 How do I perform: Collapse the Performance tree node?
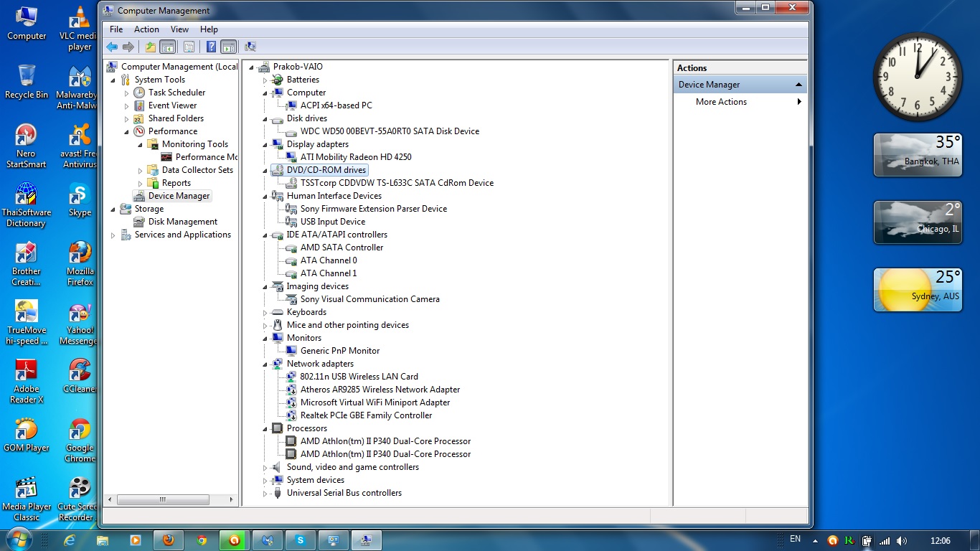coord(126,131)
